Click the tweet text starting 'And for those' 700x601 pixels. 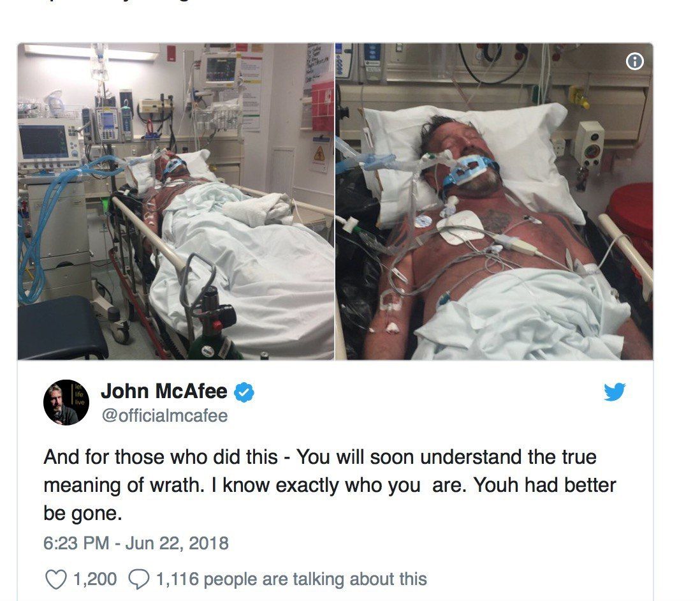[330, 485]
